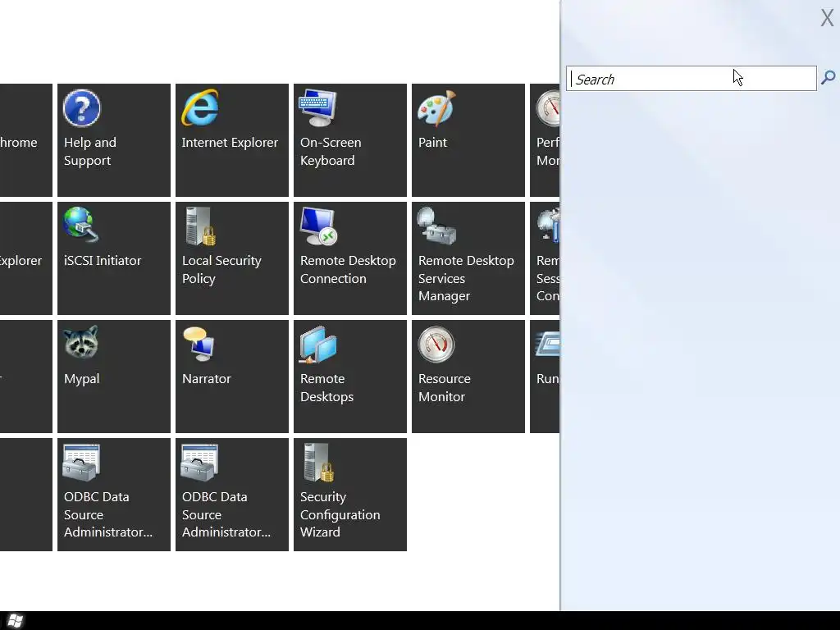Open the Paint palette icon
This screenshot has width=840, height=630.
436,108
